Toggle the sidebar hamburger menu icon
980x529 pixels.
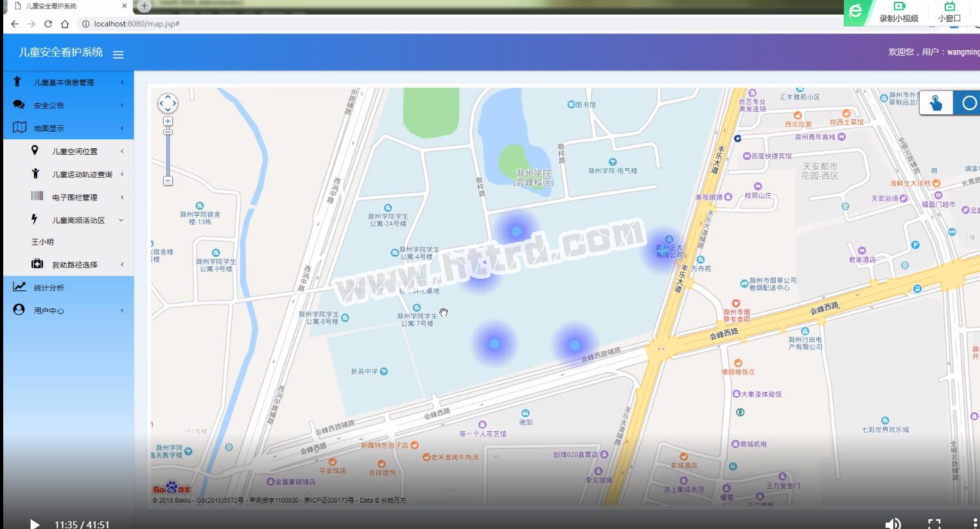tap(118, 55)
